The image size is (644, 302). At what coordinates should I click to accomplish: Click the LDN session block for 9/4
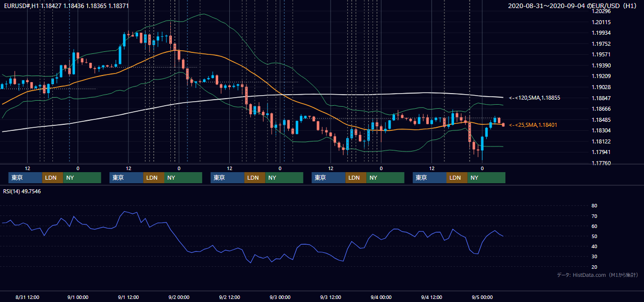point(457,178)
